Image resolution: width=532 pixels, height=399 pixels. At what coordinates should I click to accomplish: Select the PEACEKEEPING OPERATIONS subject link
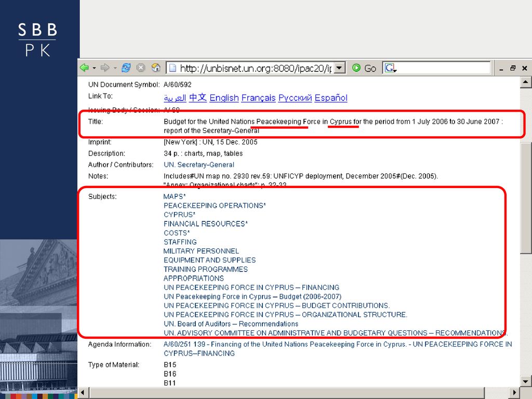[x=215, y=206]
